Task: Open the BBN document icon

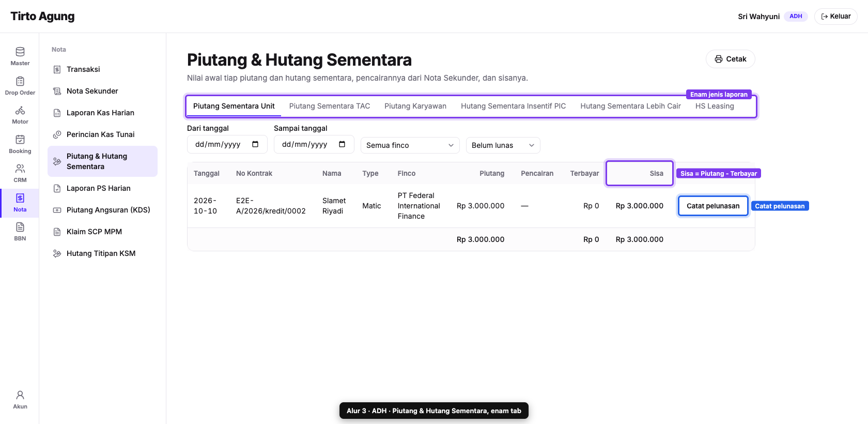Action: click(20, 227)
